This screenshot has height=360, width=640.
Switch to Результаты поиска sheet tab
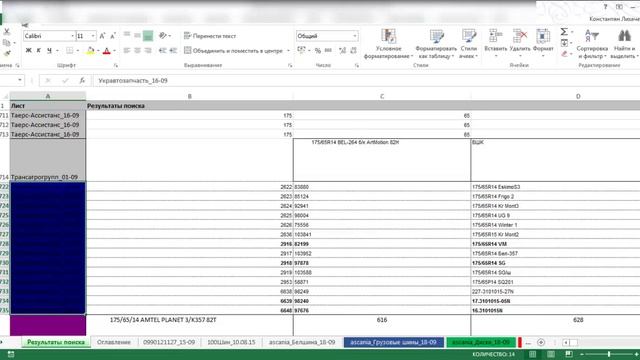click(56, 342)
